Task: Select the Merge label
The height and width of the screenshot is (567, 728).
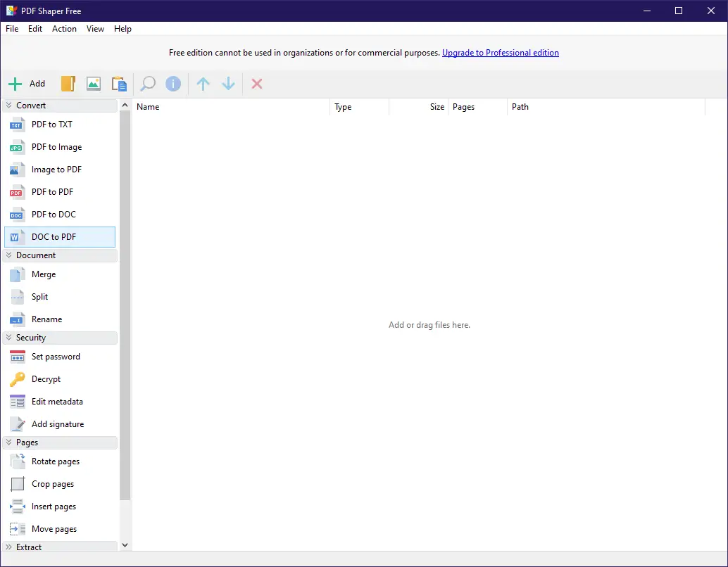Action: [x=44, y=274]
